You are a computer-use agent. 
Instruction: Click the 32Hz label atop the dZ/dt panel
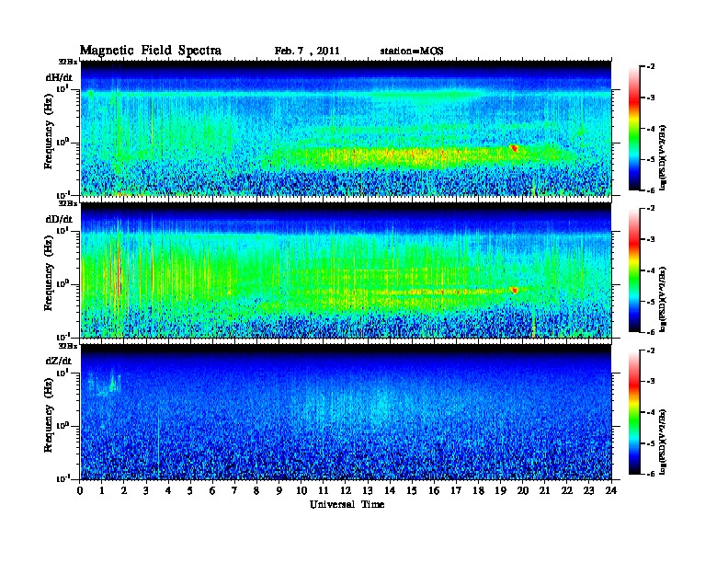point(68,346)
